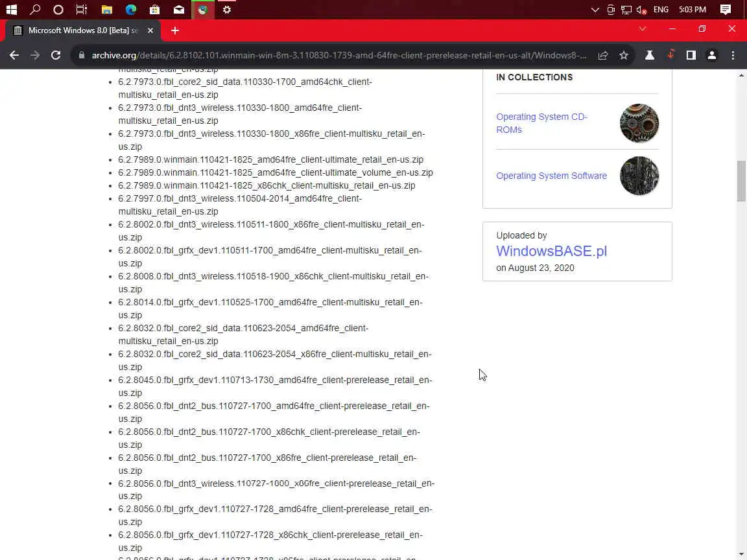The width and height of the screenshot is (747, 560).
Task: Bookmark this page with star
Action: coord(624,55)
